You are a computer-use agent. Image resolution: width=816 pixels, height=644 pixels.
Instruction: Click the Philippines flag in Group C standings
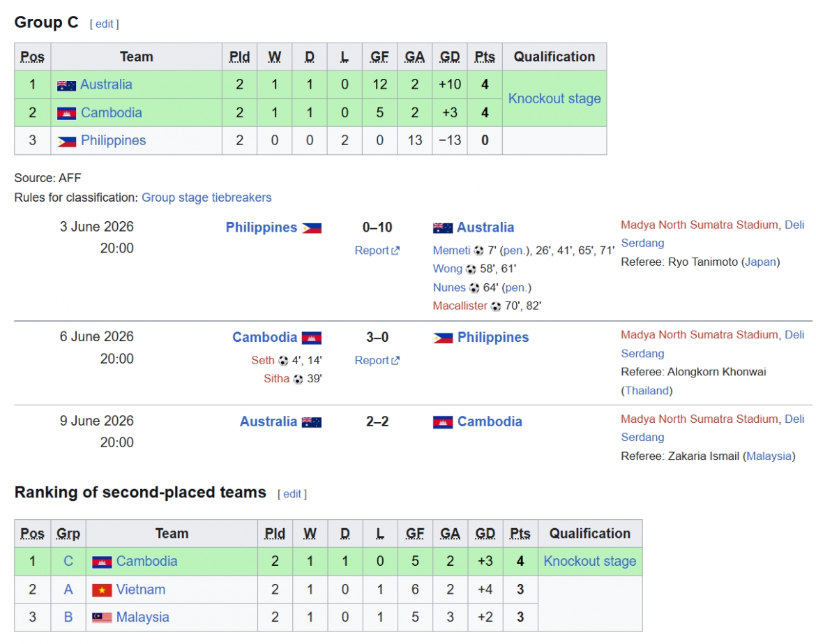[66, 141]
